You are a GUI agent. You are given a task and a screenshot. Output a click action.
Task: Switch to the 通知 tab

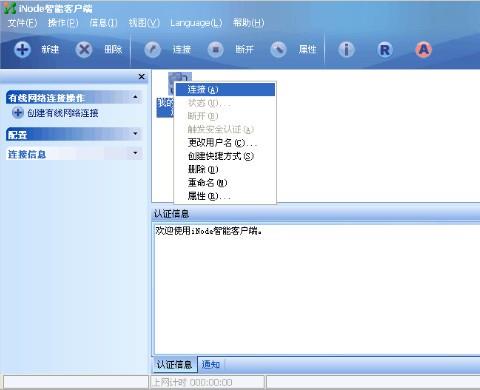tap(211, 364)
